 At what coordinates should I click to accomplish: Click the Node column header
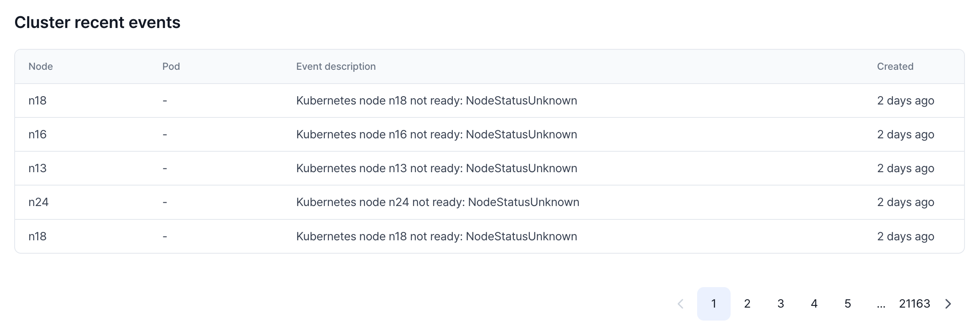coord(41,66)
